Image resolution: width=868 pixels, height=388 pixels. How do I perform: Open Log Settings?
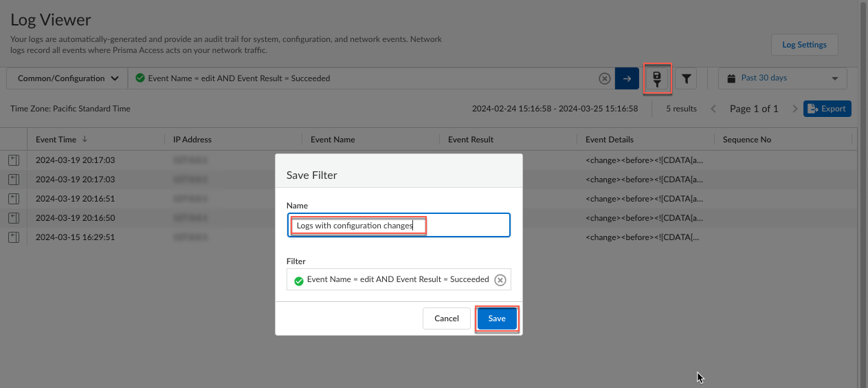804,45
